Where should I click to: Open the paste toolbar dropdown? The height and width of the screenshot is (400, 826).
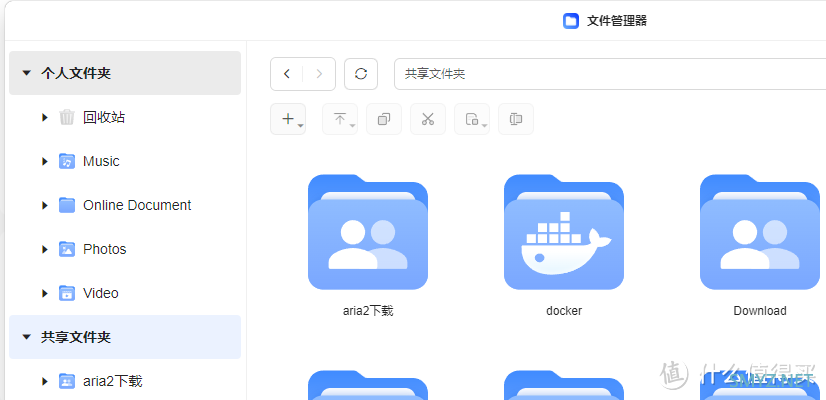click(x=472, y=119)
